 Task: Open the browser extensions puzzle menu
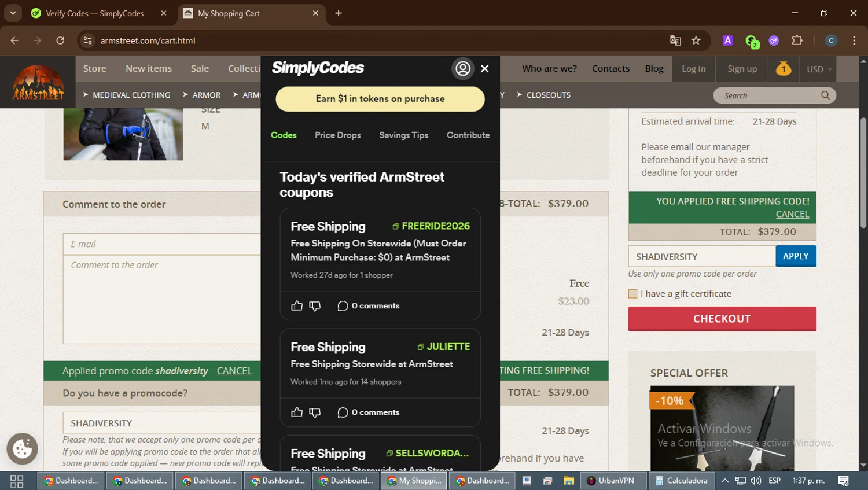(x=797, y=40)
